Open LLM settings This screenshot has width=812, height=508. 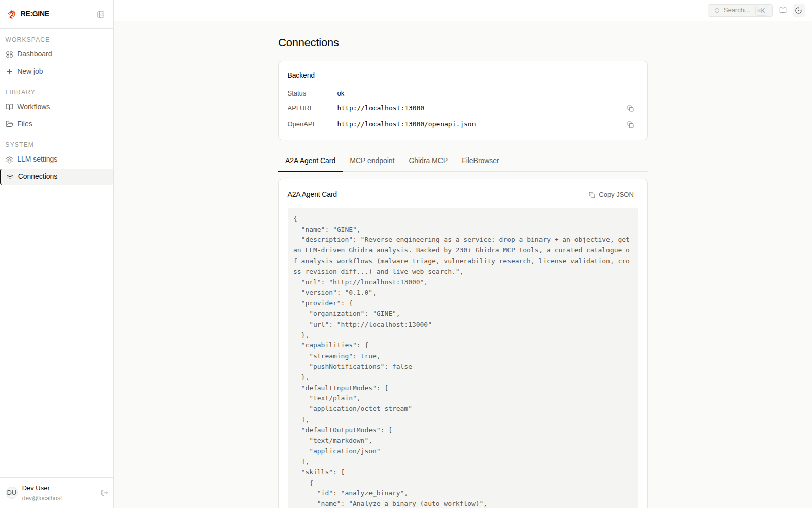pos(56,159)
